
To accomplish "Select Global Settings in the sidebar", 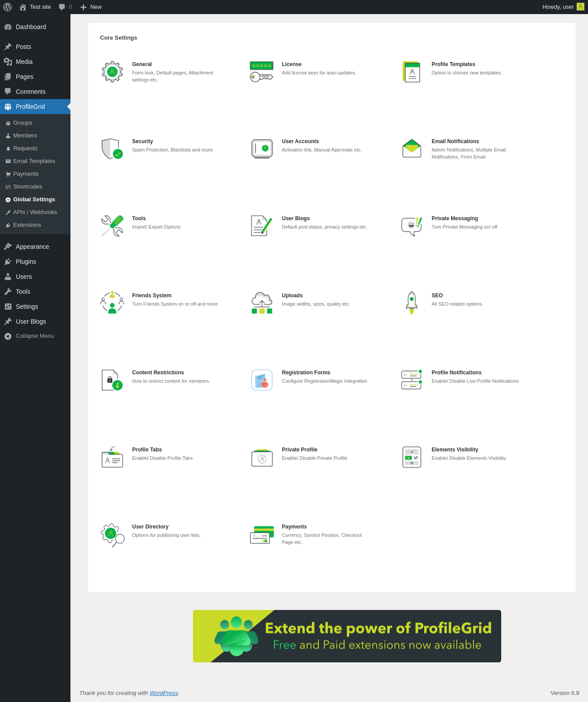I will pyautogui.click(x=35, y=200).
